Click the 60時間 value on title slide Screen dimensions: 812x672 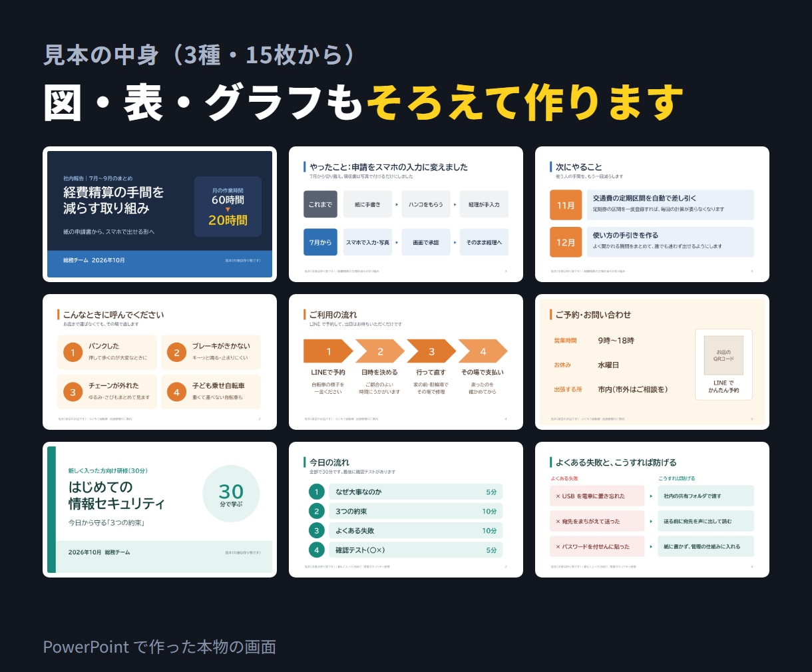[228, 200]
